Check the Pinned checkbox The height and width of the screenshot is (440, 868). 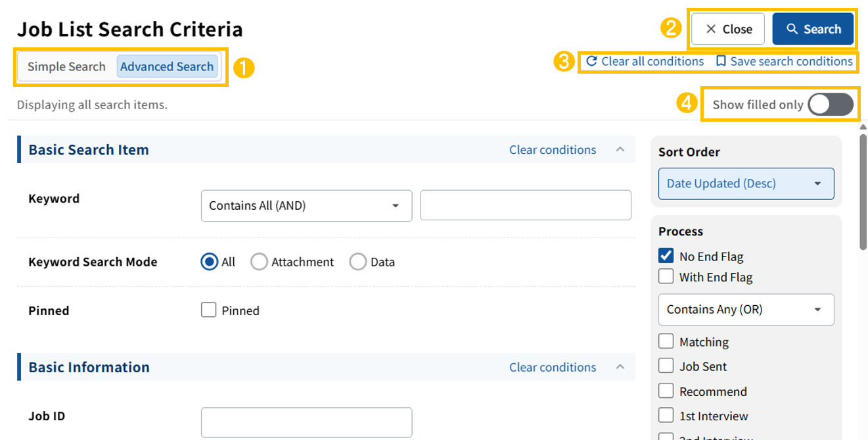209,310
